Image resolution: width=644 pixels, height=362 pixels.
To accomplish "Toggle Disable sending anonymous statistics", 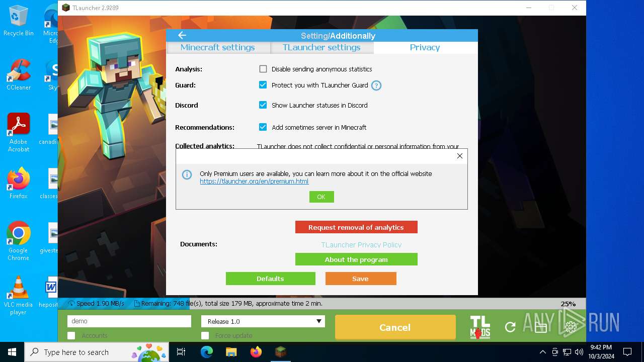I will (x=263, y=69).
